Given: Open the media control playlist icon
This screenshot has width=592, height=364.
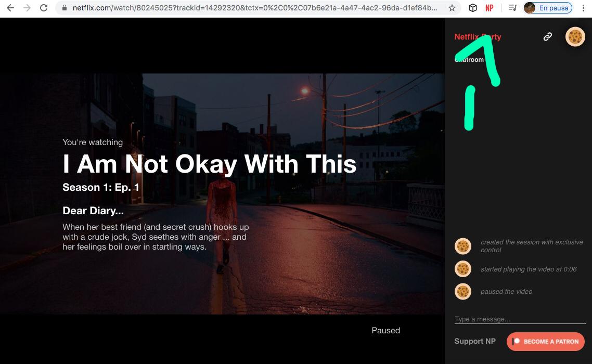Looking at the screenshot, I should (x=512, y=8).
